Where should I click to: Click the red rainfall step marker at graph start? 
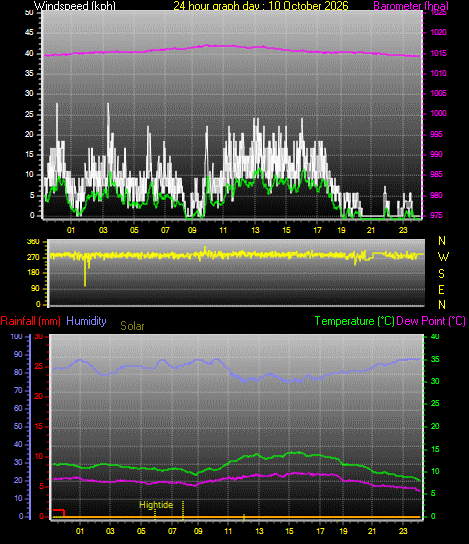tap(59, 513)
